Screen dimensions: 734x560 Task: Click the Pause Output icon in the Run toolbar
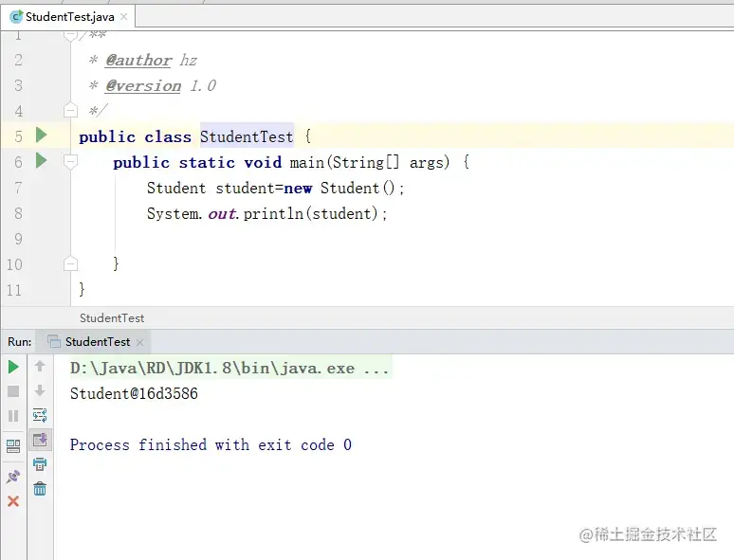point(13,416)
